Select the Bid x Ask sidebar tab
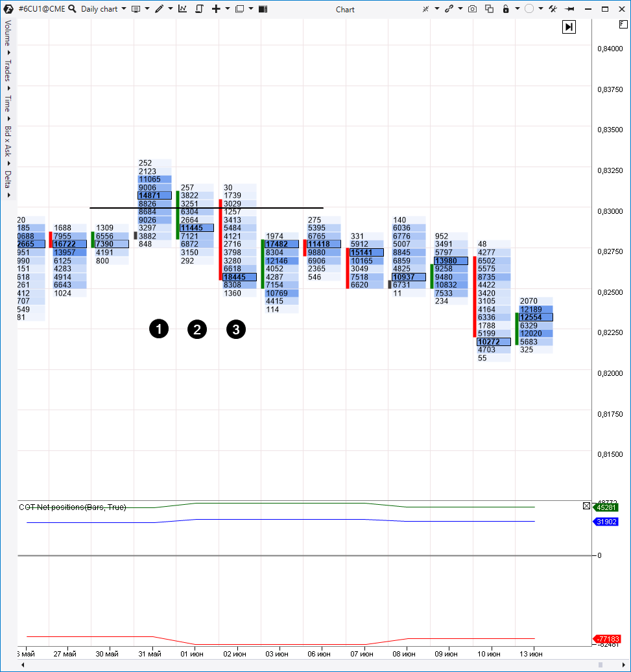Screen dimensions: 631x672 (8, 142)
